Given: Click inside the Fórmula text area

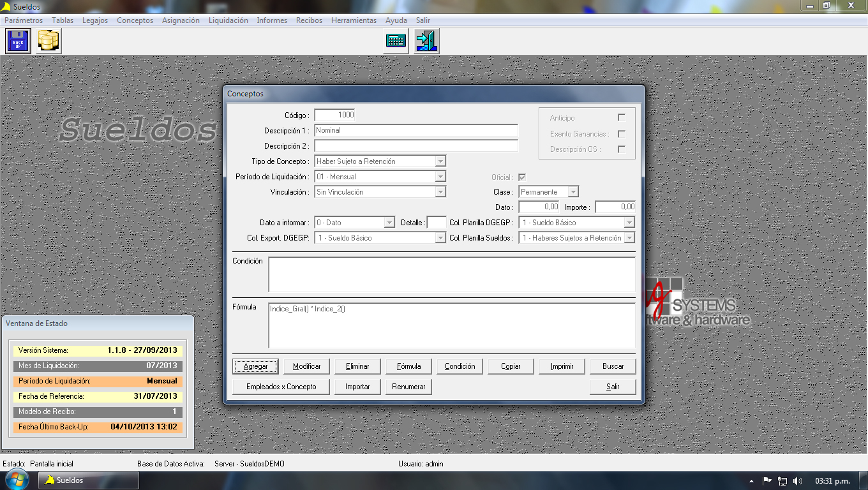Looking at the screenshot, I should tap(451, 325).
